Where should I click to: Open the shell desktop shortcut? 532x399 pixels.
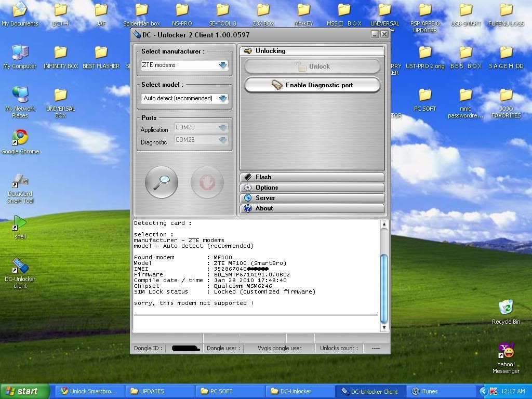pos(20,227)
